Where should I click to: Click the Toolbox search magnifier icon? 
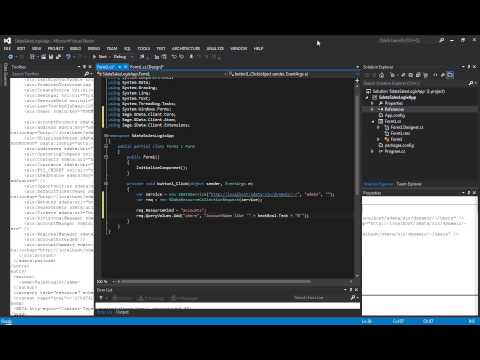tap(87, 74)
